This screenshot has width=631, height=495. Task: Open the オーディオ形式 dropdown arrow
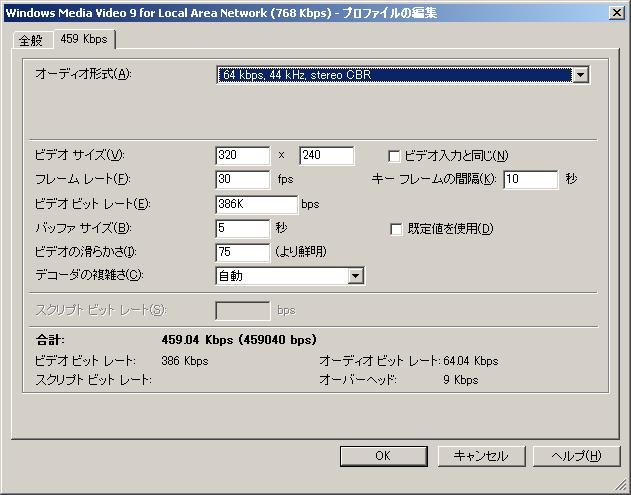pyautogui.click(x=580, y=75)
